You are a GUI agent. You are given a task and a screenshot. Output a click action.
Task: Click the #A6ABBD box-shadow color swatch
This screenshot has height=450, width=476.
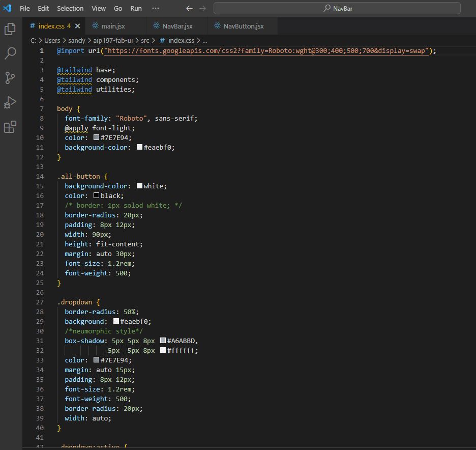click(x=163, y=341)
